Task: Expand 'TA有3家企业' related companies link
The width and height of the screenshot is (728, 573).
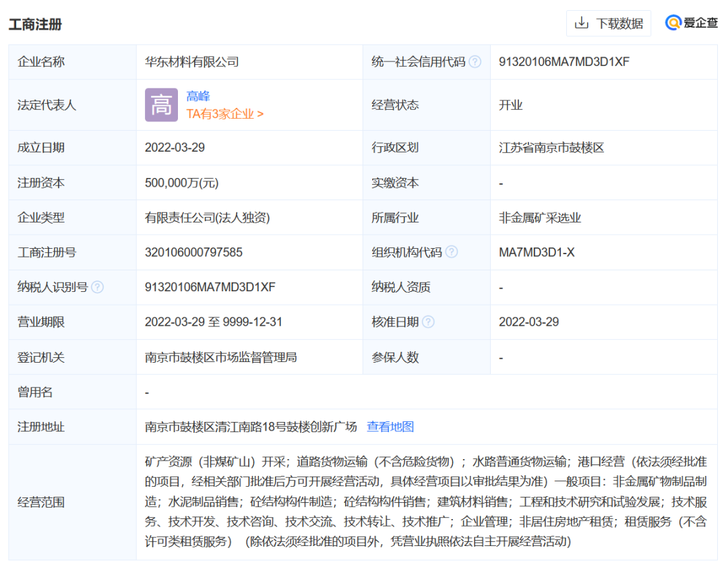Action: coord(224,114)
